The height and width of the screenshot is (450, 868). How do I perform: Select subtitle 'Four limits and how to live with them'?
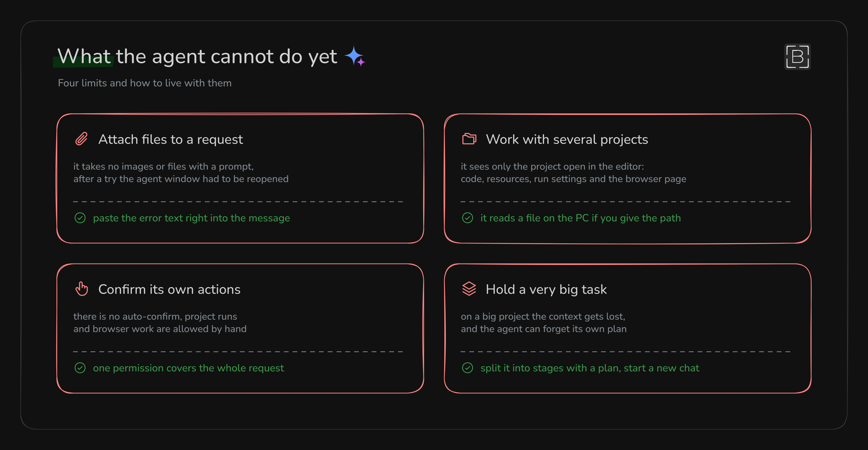[145, 83]
